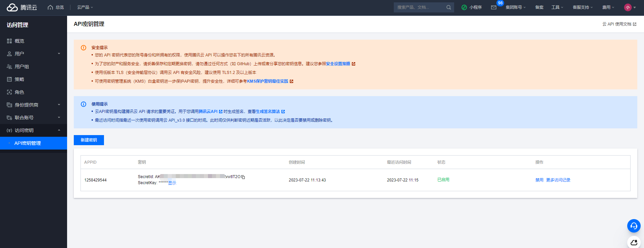Click the 已启用 status text
644x248 pixels.
coord(443,180)
